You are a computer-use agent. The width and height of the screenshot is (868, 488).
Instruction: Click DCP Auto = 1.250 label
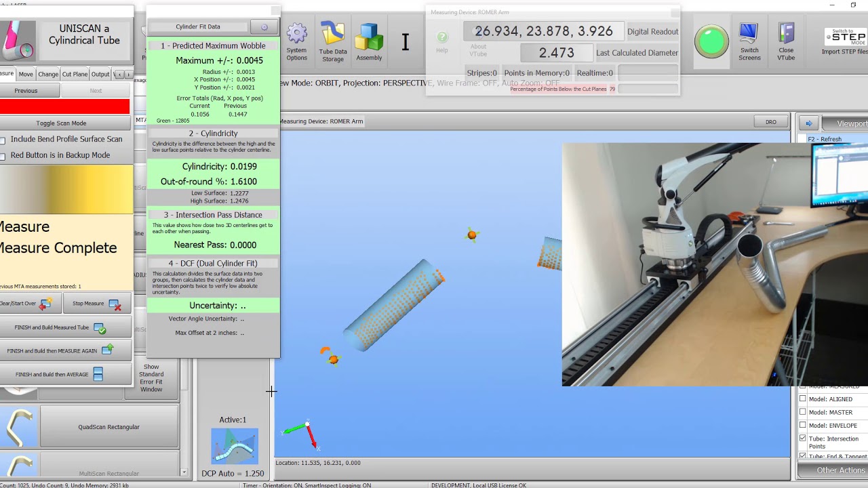tap(233, 474)
